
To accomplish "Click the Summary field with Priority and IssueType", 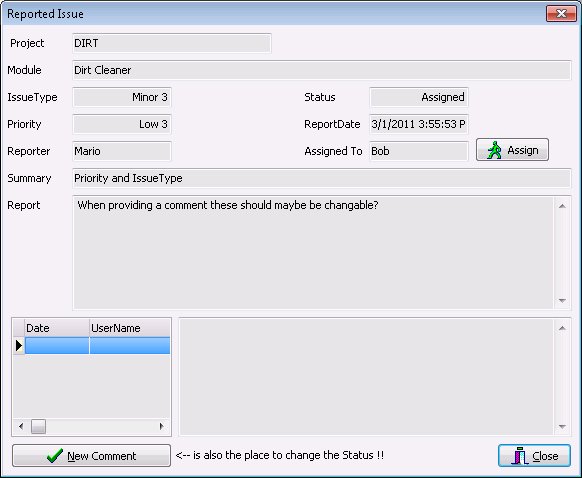I will [x=321, y=178].
